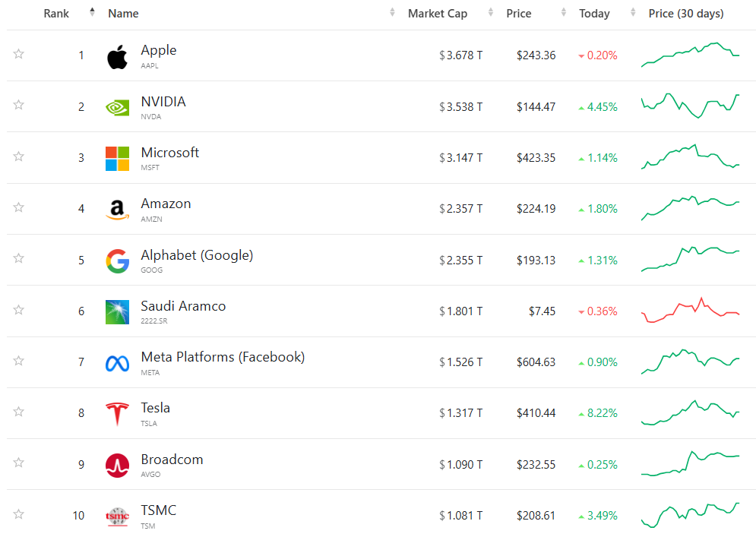This screenshot has width=756, height=537.
Task: Sort by Today column header
Action: pos(594,14)
